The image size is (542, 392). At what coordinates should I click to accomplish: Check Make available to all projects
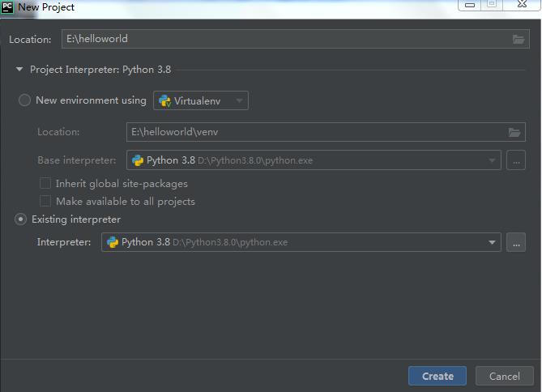pos(45,201)
